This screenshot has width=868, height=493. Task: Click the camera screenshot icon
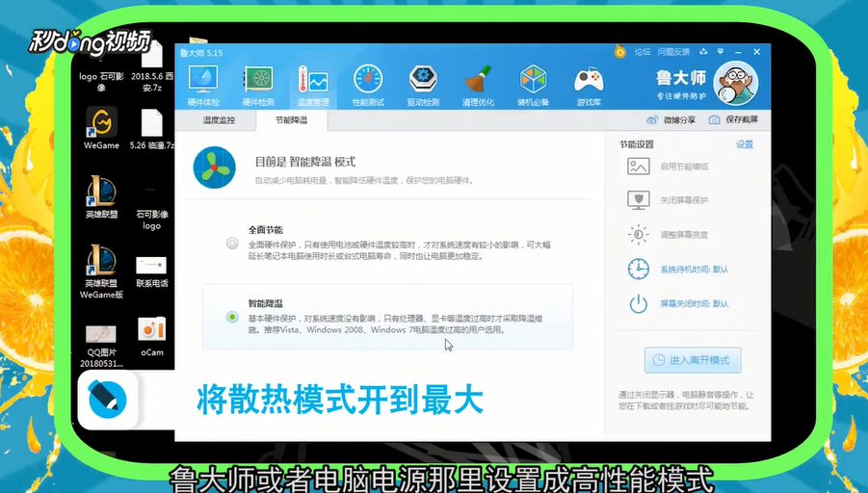tap(714, 120)
